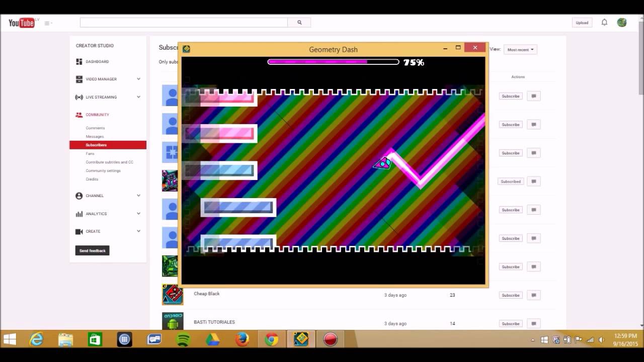
Task: Click the Cheap Black subscriber name
Action: pyautogui.click(x=207, y=294)
